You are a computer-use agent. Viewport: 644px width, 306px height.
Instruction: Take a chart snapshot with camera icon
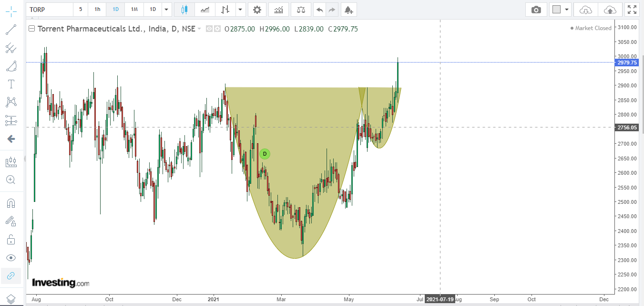[536, 9]
